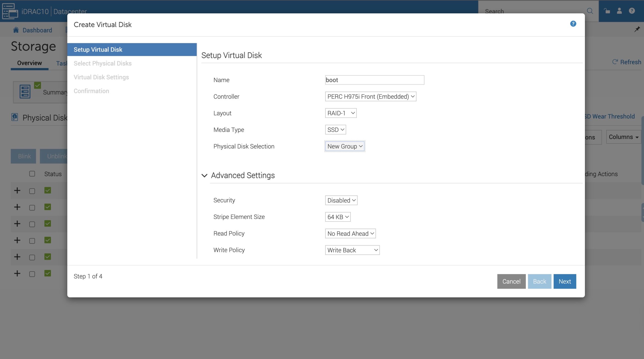Open the user profile icon

coord(619,11)
